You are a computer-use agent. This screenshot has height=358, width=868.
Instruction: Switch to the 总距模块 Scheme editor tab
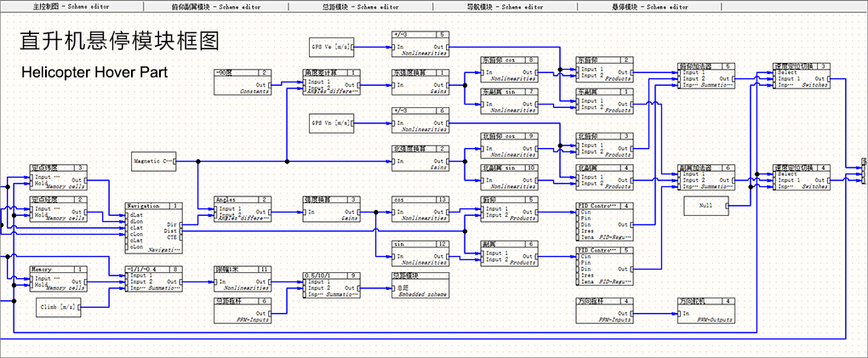click(x=360, y=6)
